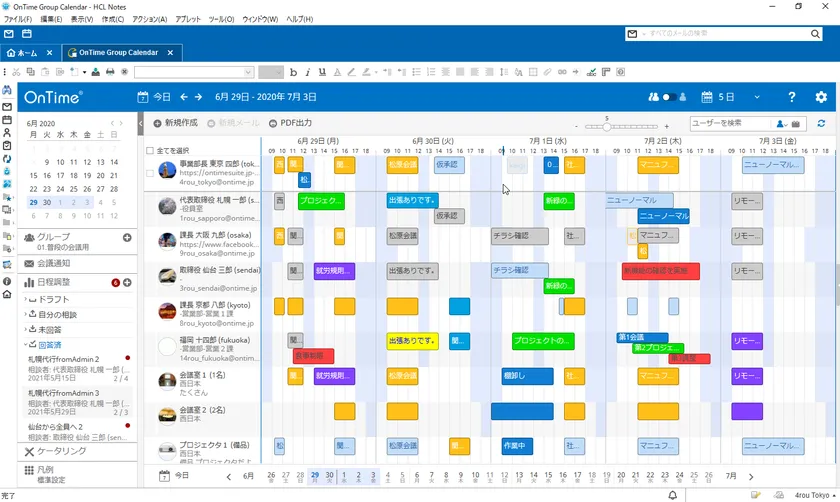Switch to the OnTime Group Calendar tab

coord(119,53)
